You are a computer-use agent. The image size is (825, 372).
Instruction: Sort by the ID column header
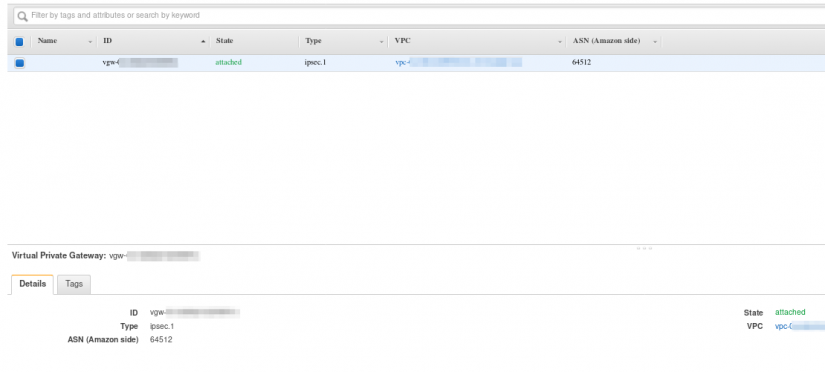click(107, 41)
